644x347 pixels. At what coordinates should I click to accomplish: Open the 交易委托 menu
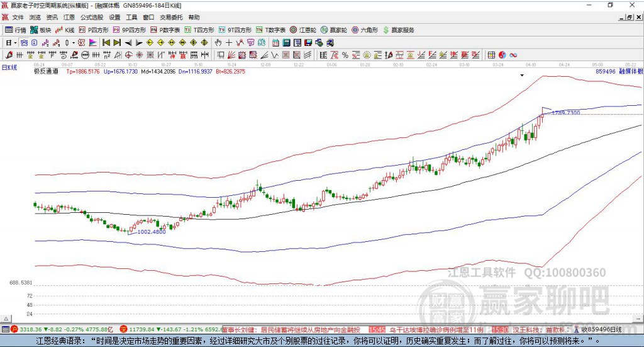pyautogui.click(x=171, y=17)
